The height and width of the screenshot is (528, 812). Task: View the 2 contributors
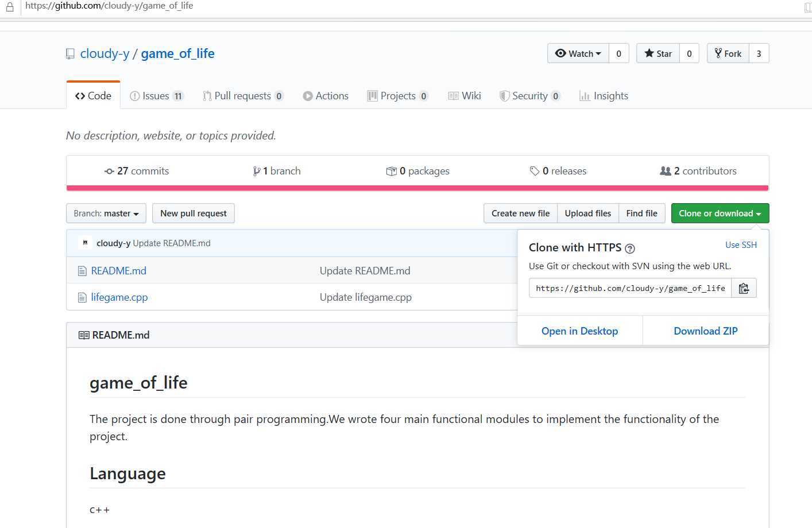698,171
